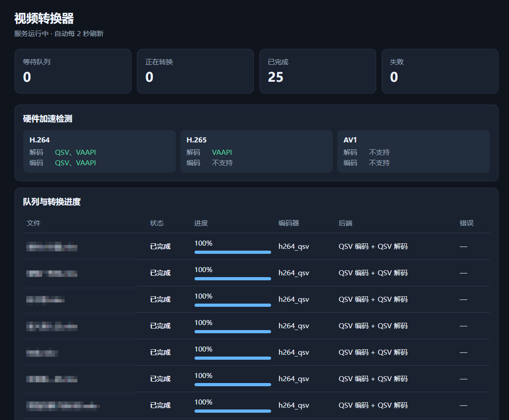Viewport: 509px width, 420px height.
Task: Select the 等待队列 summary card
Action: pos(73,71)
